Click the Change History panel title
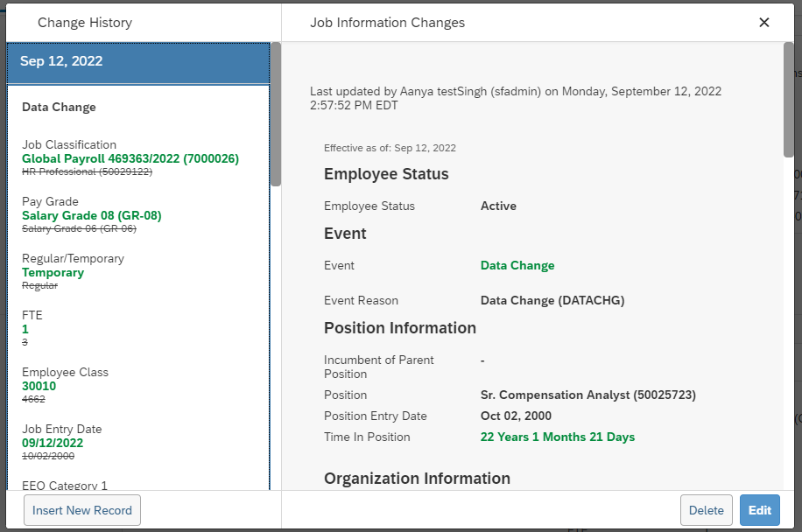802x532 pixels. [85, 23]
